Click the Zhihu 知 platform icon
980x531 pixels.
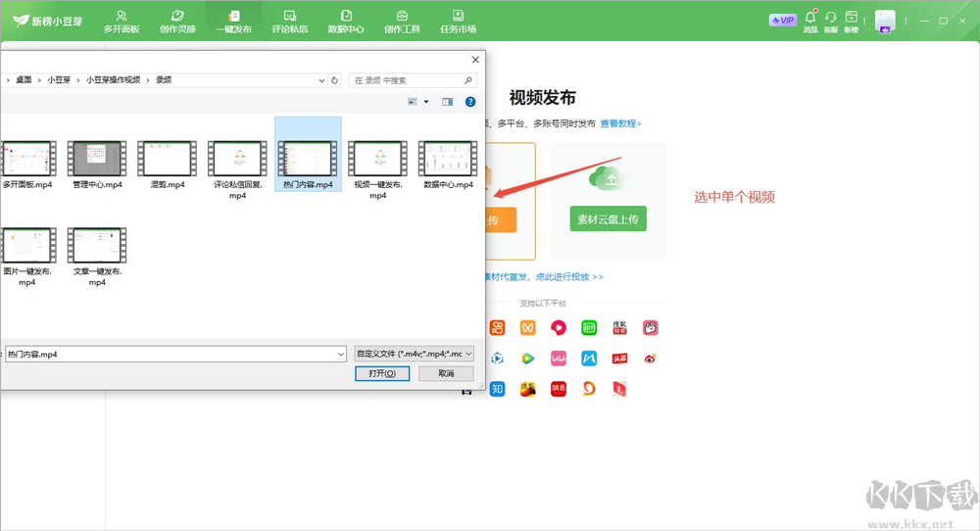click(498, 389)
